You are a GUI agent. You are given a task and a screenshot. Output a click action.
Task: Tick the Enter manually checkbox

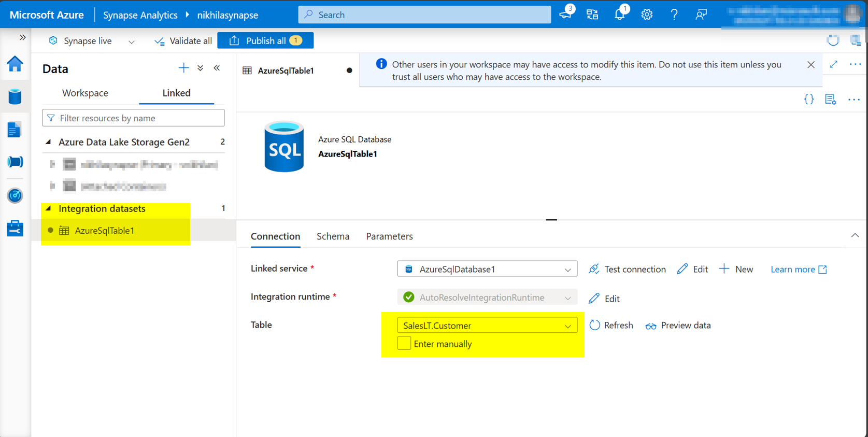click(x=404, y=343)
